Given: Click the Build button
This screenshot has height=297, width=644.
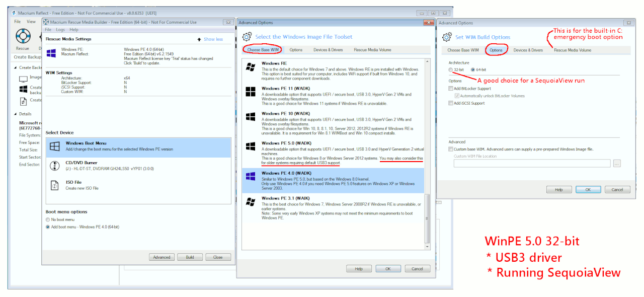Looking at the screenshot, I should pyautogui.click(x=190, y=257).
